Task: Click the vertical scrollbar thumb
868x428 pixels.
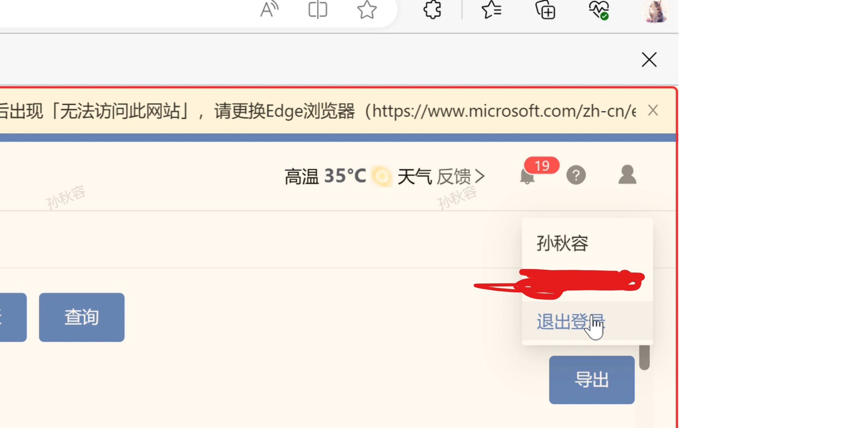Action: [644, 357]
